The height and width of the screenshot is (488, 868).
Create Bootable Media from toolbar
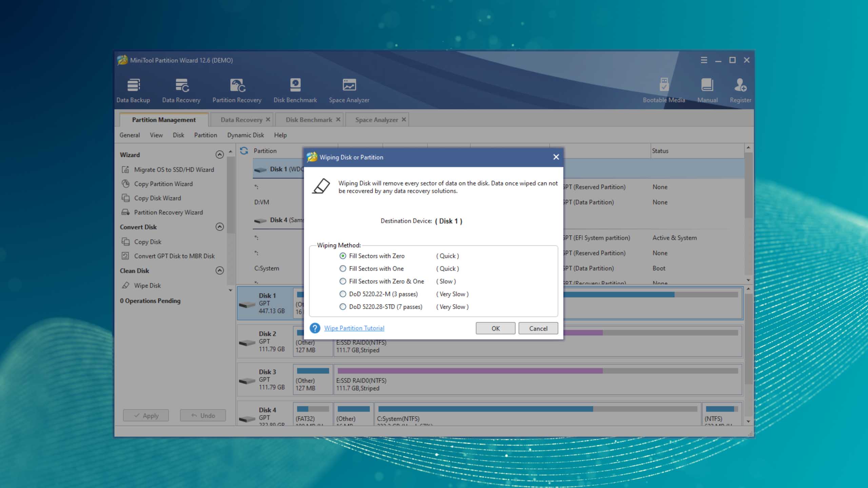pos(664,90)
